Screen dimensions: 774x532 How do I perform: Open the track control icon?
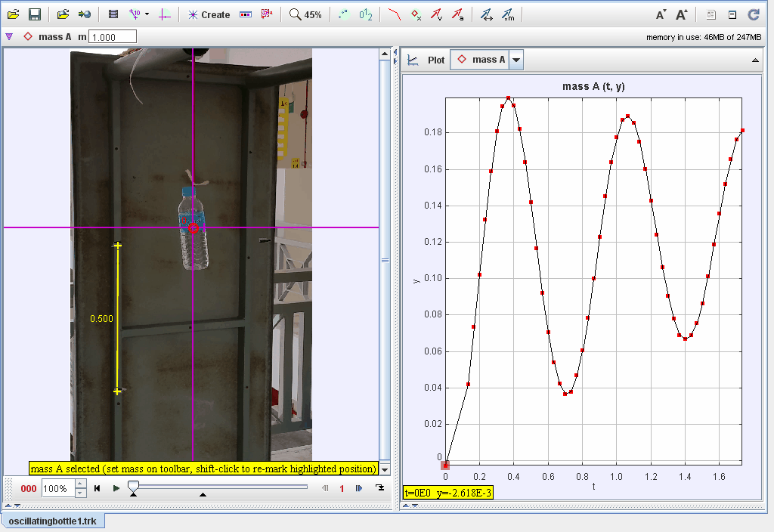[x=246, y=14]
